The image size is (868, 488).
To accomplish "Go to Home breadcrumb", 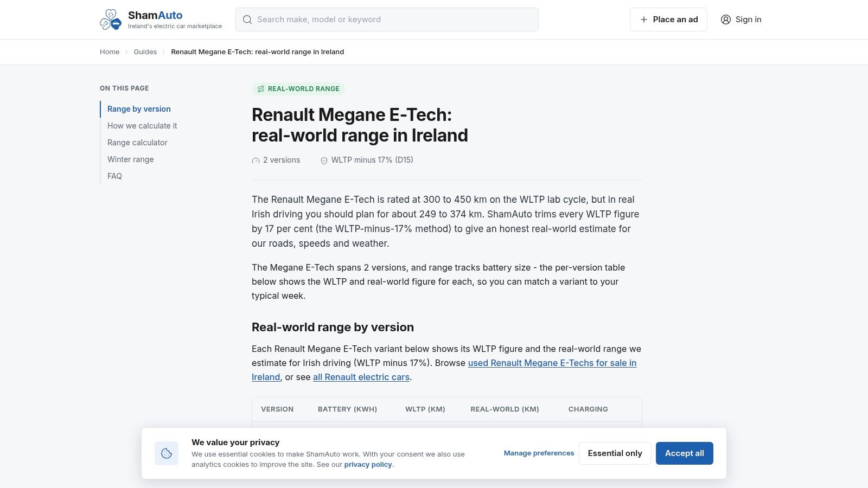I will pos(110,52).
